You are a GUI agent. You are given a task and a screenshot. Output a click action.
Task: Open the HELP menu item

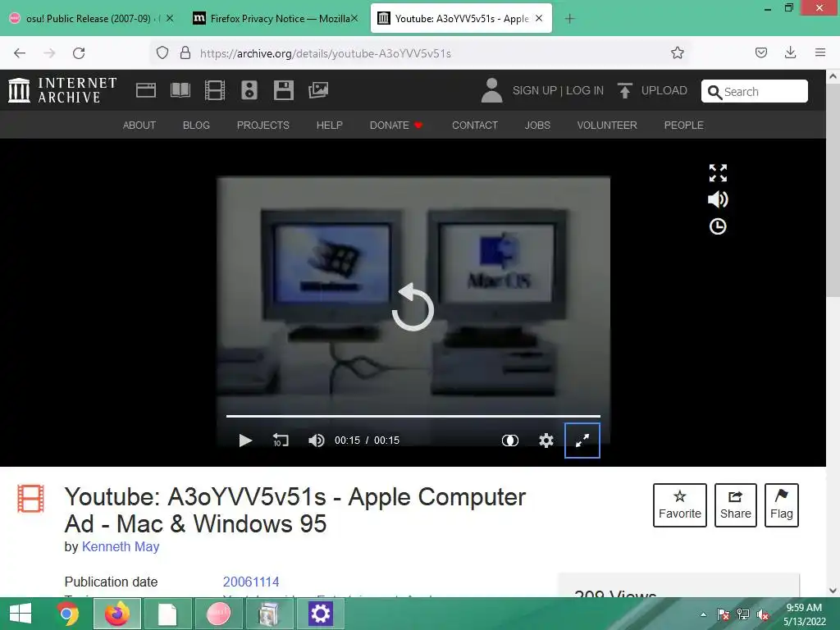point(330,125)
